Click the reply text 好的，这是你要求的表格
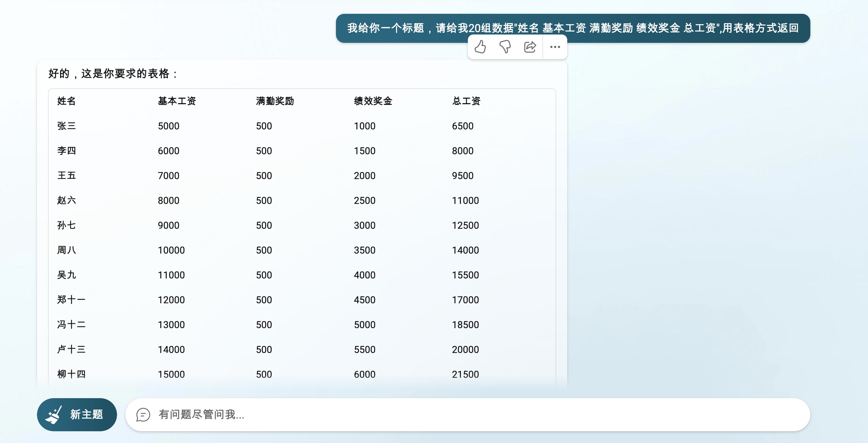 coord(112,73)
